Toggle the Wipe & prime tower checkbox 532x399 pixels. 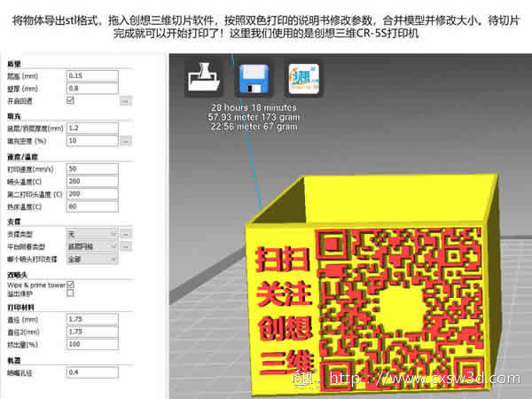click(x=70, y=285)
